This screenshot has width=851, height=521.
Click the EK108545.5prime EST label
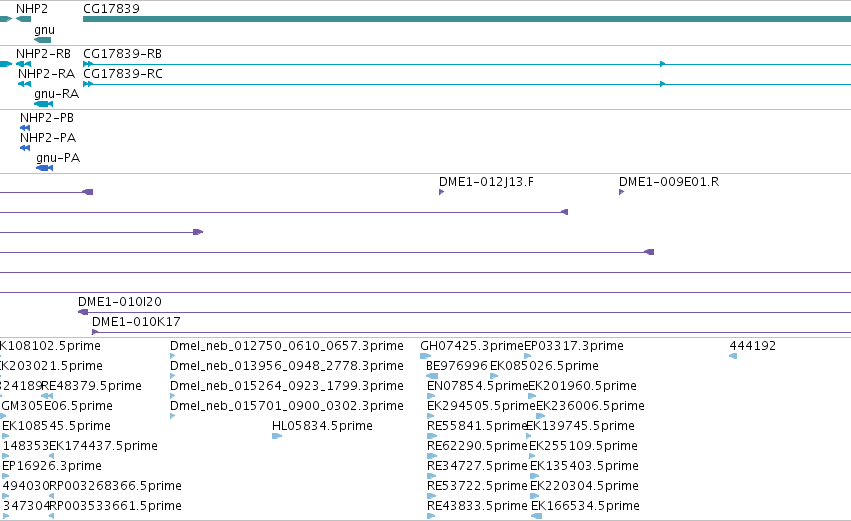[56, 426]
